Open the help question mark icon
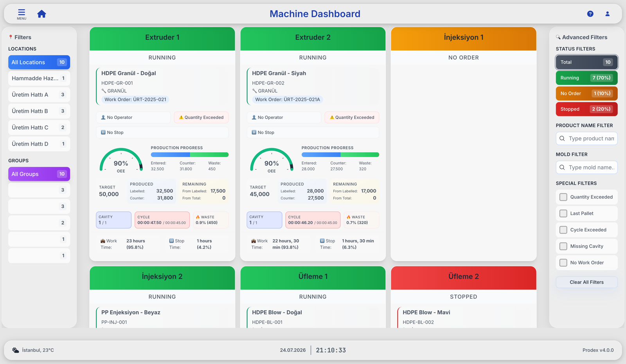 590,14
